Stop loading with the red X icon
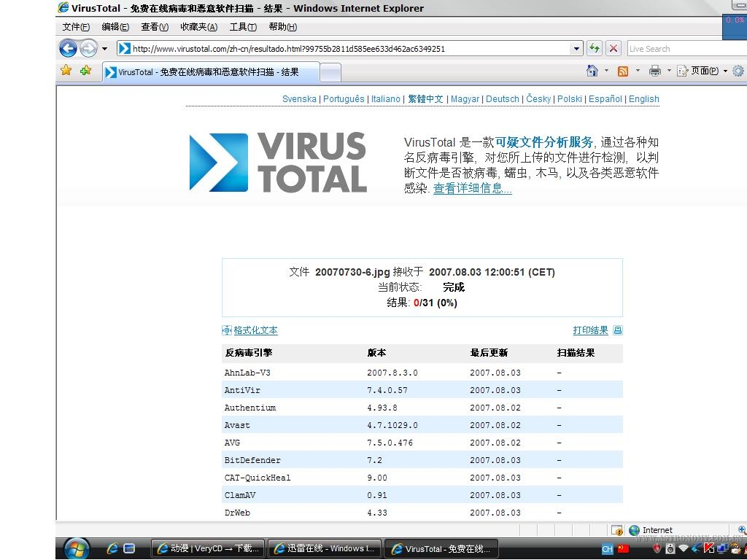Viewport: 747px width, 560px height. (614, 49)
